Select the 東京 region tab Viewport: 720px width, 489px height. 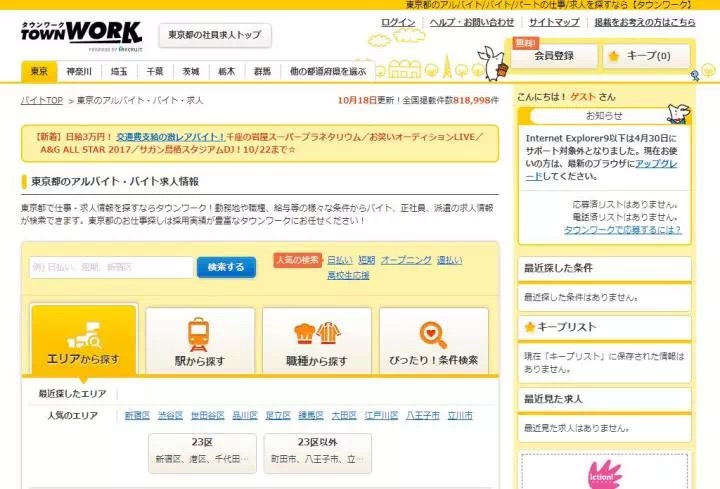[39, 72]
